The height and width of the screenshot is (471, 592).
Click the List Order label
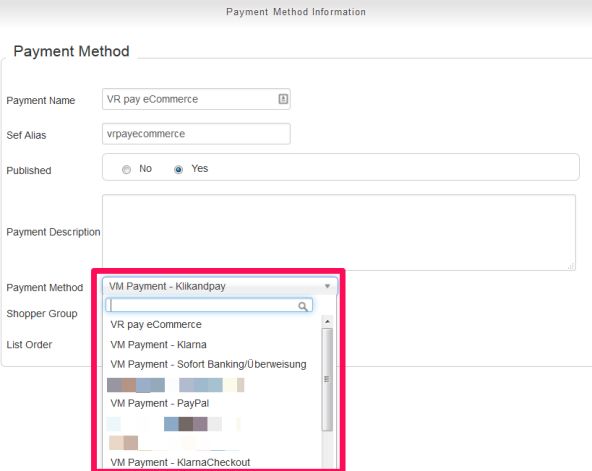[x=29, y=345]
